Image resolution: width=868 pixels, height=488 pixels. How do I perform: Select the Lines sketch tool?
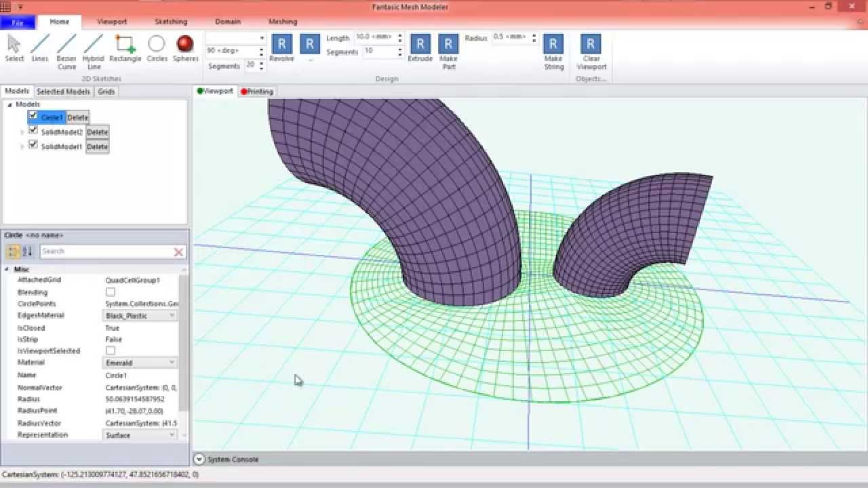point(40,48)
